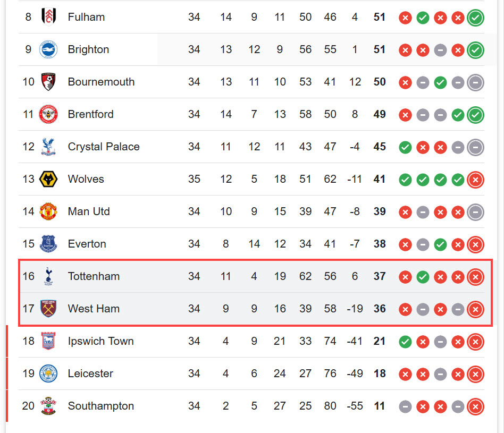Click Bournemouth's latest draw form icon
The height and width of the screenshot is (433, 504).
475,82
